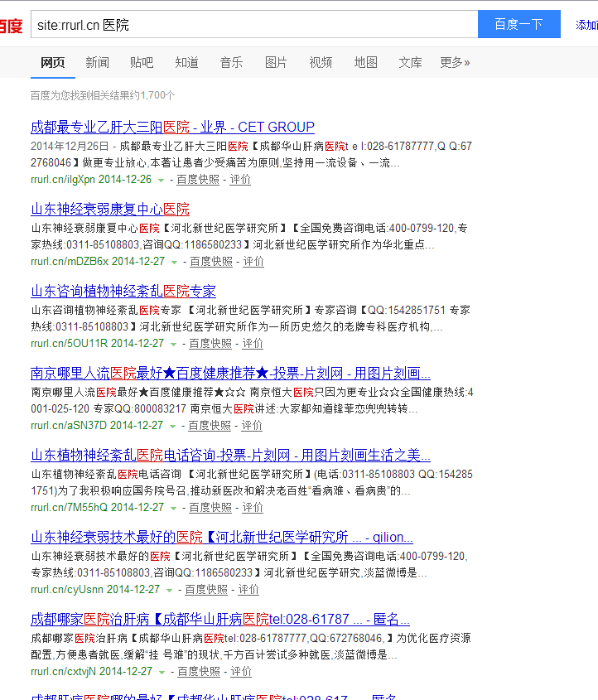Click 评价 for rrurl.cn/aSN37D result

click(252, 426)
